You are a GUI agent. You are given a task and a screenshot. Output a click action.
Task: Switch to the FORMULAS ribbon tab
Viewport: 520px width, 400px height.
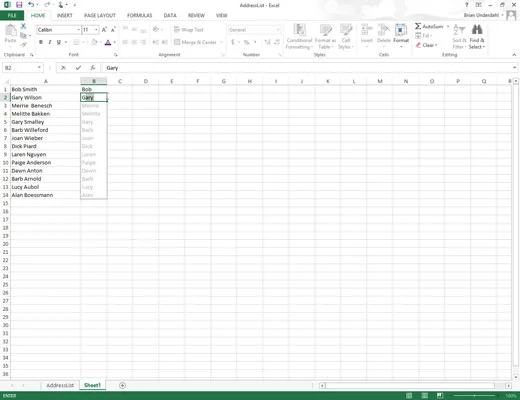[x=140, y=15]
